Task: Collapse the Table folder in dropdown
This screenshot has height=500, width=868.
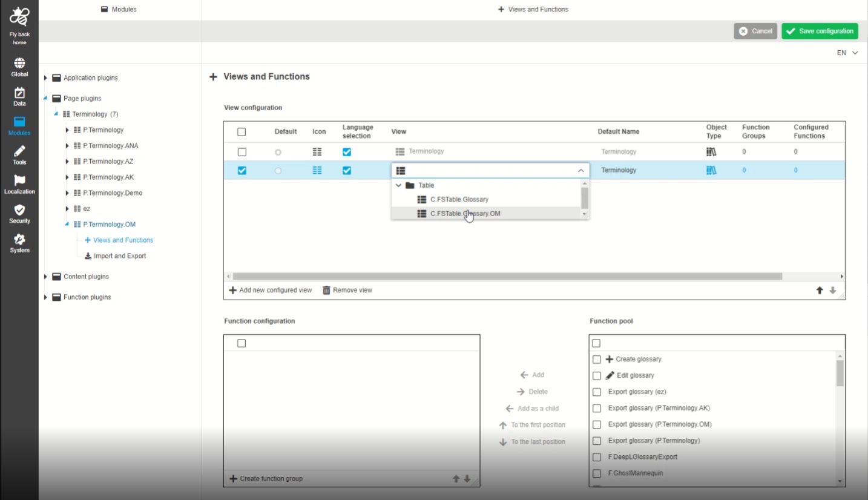Action: tap(398, 185)
